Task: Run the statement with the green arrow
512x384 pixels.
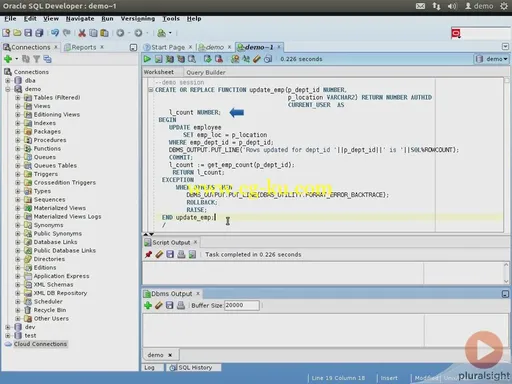Action: coord(147,59)
